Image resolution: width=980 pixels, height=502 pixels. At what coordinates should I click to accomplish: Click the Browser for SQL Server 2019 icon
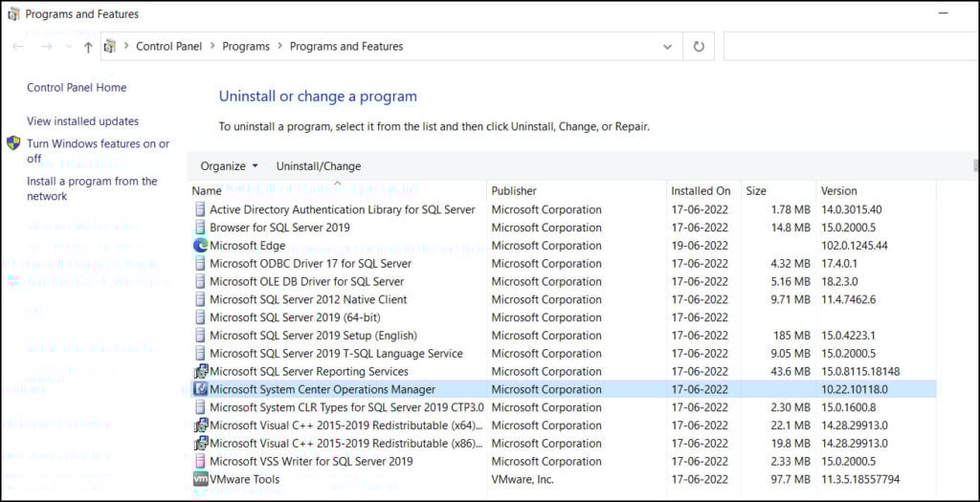pyautogui.click(x=200, y=228)
